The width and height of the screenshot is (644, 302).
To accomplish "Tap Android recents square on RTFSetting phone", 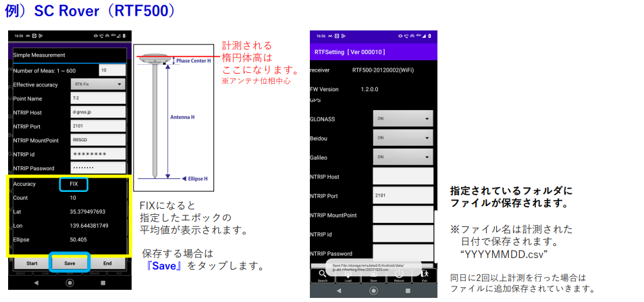I will point(408,291).
